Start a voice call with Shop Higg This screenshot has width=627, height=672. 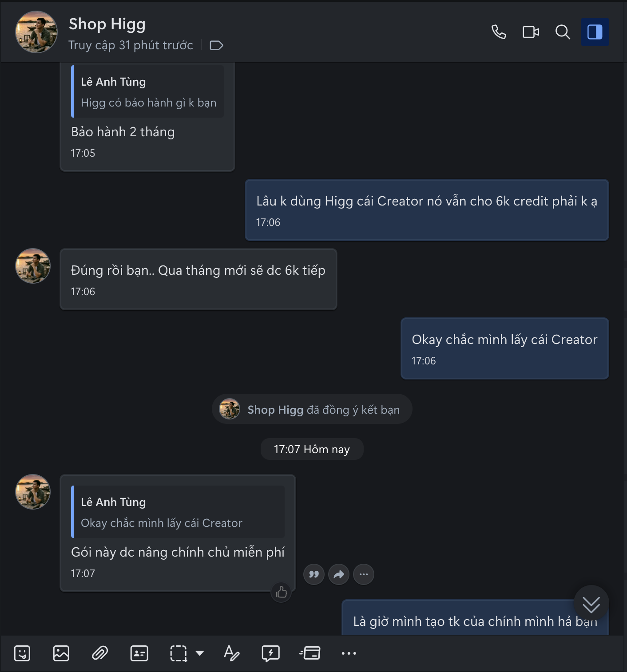499,32
